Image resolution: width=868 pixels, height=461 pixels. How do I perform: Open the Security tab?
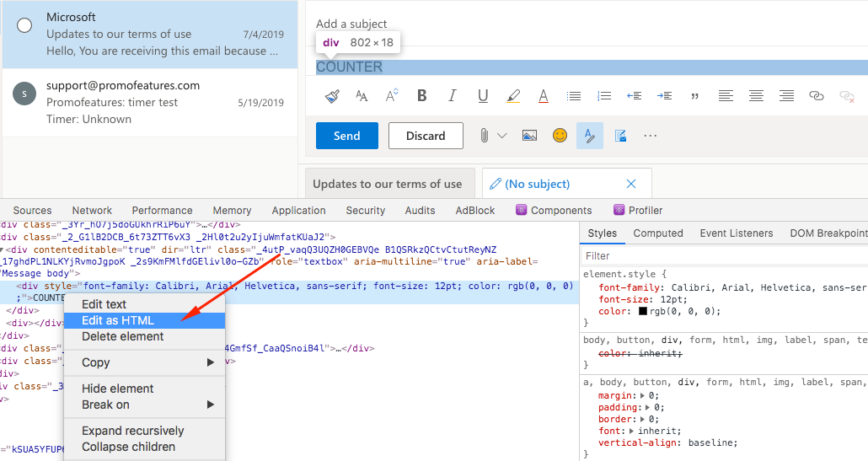(x=366, y=211)
